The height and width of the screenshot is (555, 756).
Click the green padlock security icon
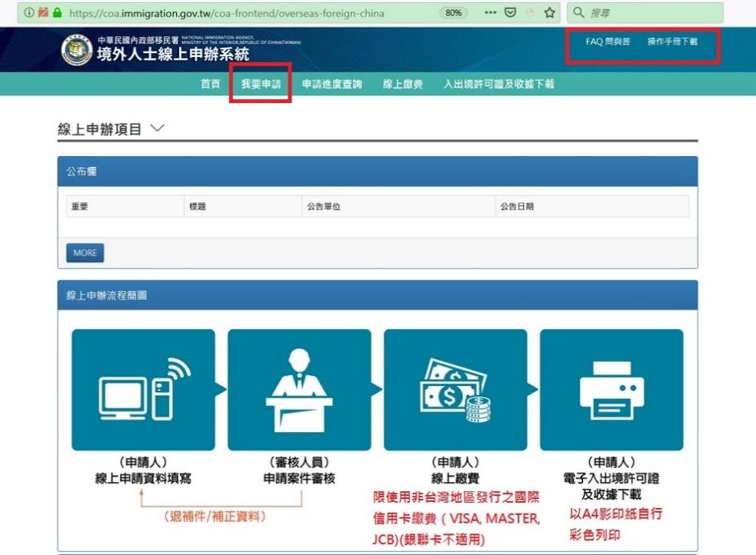(x=56, y=13)
